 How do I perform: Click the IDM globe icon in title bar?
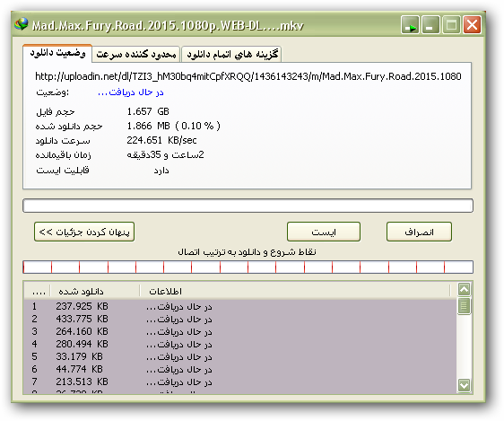[x=22, y=24]
